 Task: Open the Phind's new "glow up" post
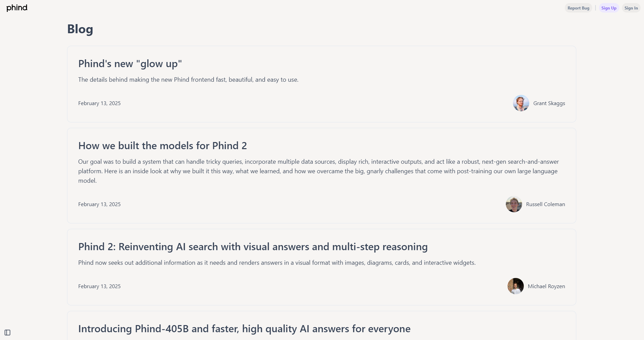[130, 64]
